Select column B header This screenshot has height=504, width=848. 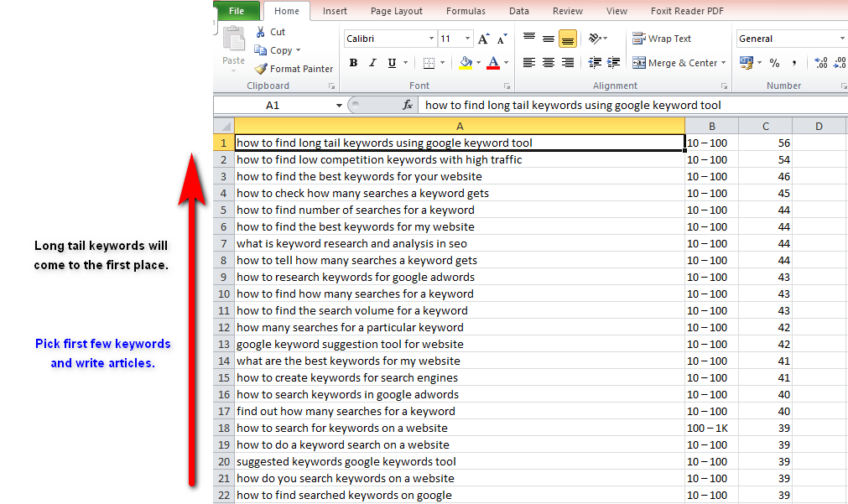coord(712,126)
